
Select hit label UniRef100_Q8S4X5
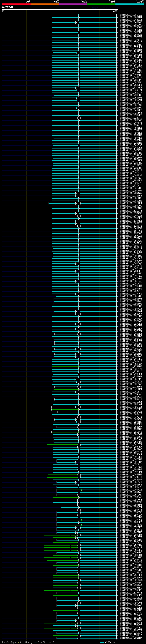coord(131,15)
